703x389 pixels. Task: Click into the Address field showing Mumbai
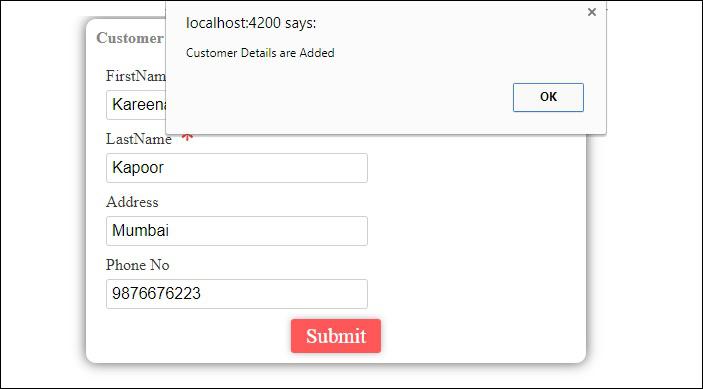[237, 231]
